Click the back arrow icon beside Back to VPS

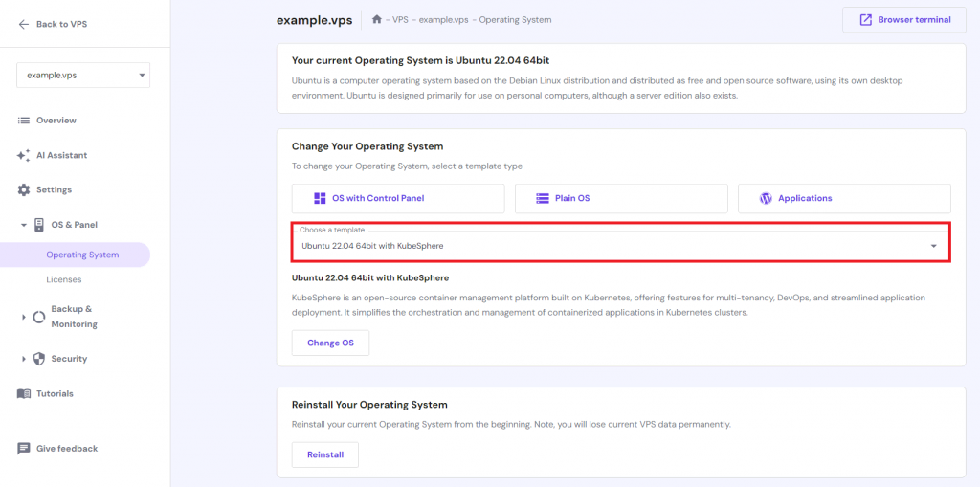[24, 24]
